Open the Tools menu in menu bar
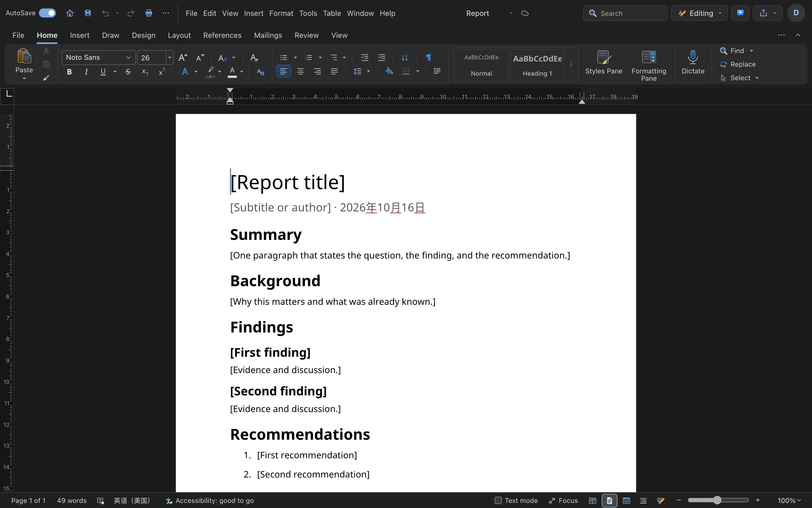This screenshot has height=508, width=812. pos(308,13)
